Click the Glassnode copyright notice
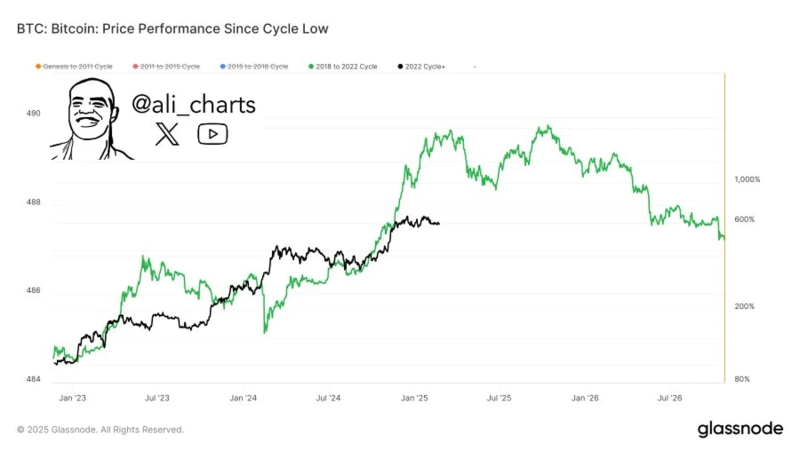Screen dimensions: 800x450 pos(100,429)
